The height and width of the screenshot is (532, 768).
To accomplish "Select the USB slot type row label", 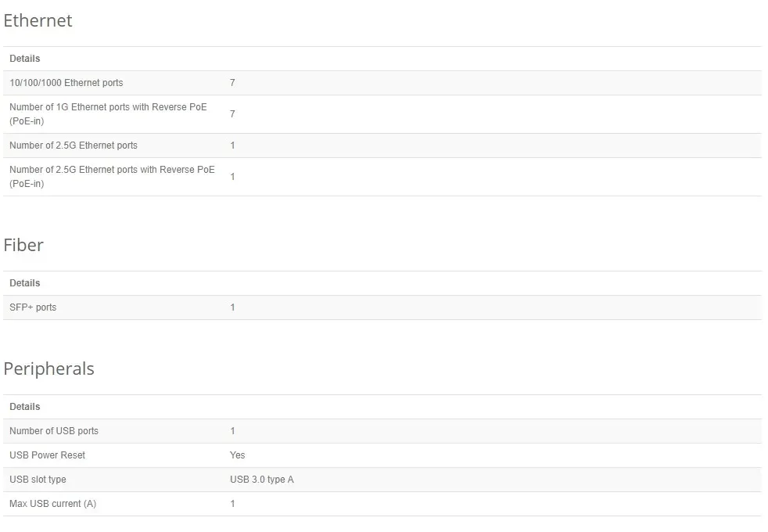I will pyautogui.click(x=38, y=480).
